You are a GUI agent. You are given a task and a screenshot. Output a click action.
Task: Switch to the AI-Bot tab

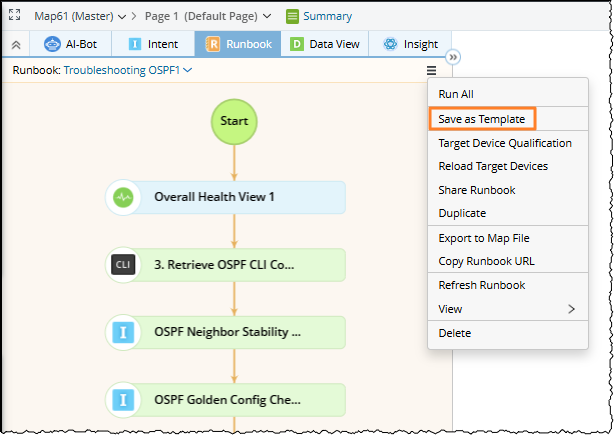(x=70, y=44)
